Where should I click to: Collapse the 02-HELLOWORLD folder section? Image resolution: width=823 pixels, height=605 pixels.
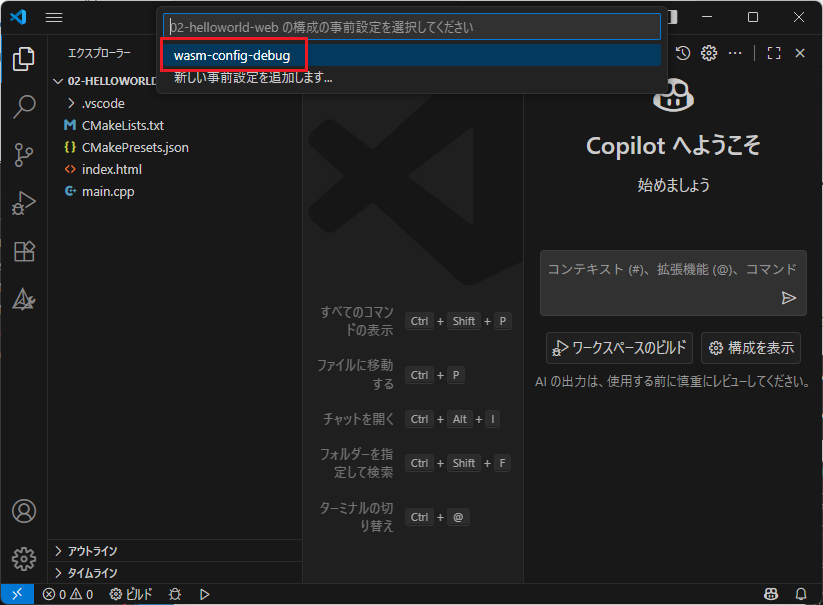click(x=105, y=81)
